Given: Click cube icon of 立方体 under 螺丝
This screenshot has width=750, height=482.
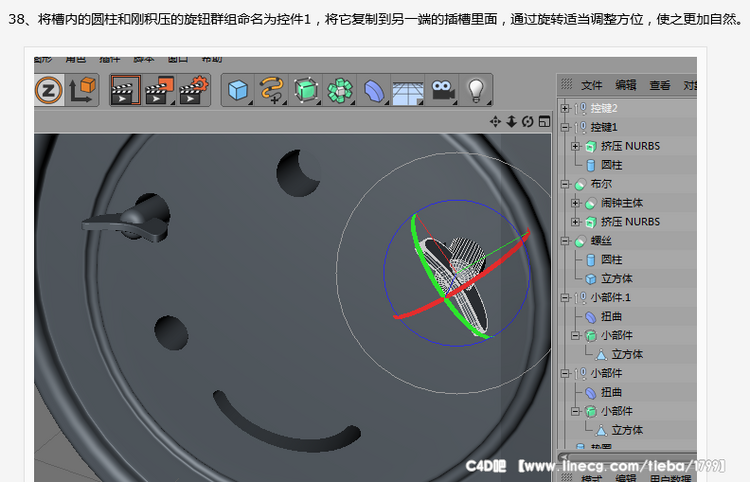Looking at the screenshot, I should 591,279.
